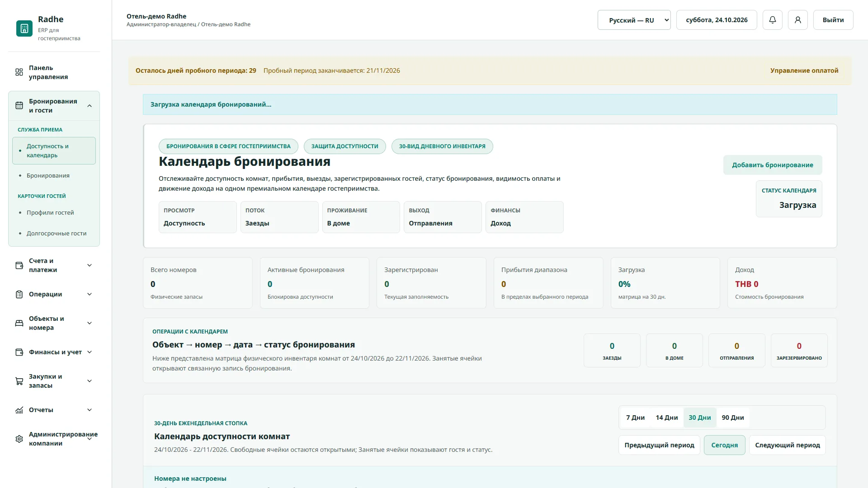Click the Операции clipboard icon

tap(19, 294)
